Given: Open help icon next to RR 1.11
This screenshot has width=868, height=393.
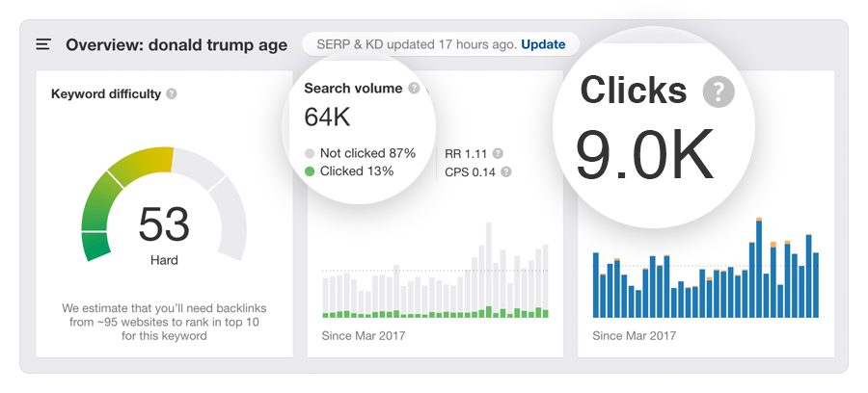Looking at the screenshot, I should (498, 154).
